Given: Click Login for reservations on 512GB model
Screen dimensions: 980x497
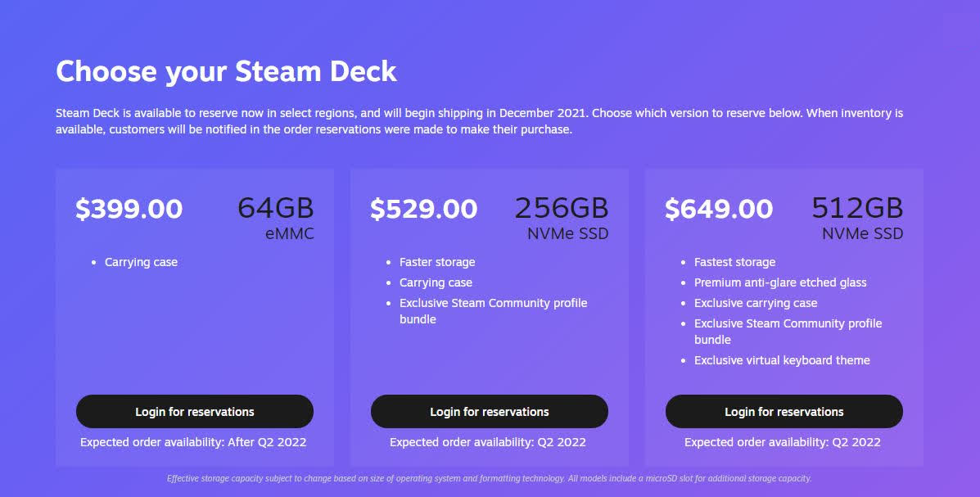Looking at the screenshot, I should click(784, 411).
